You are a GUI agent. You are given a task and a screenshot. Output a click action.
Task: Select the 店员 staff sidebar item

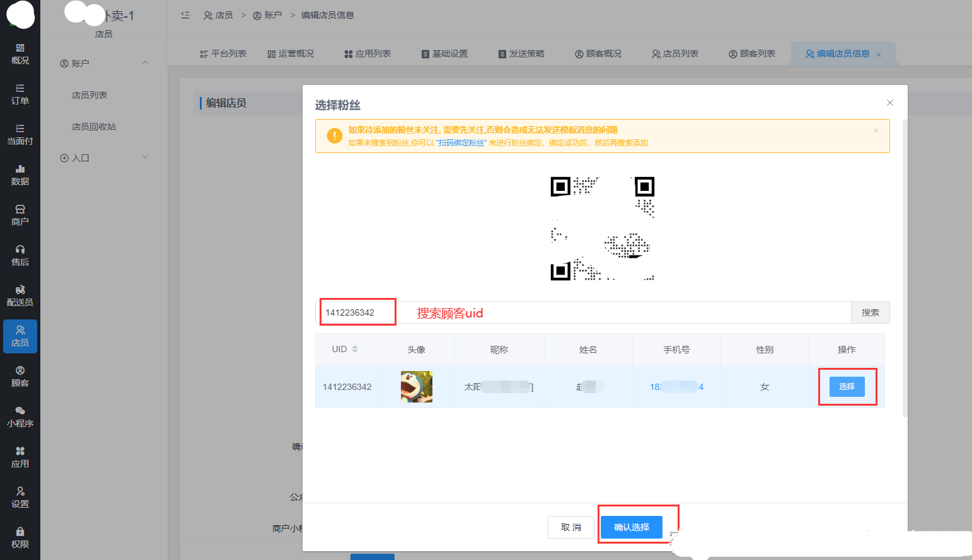pyautogui.click(x=20, y=336)
